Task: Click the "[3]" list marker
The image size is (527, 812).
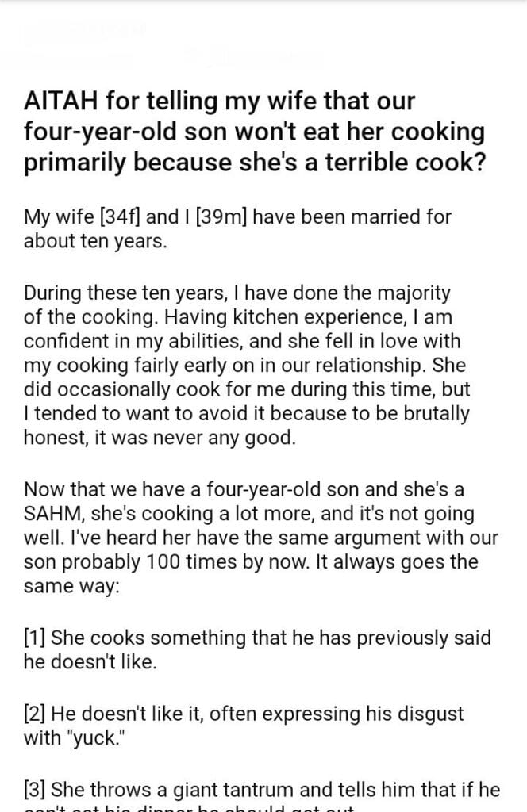Action: [36, 791]
